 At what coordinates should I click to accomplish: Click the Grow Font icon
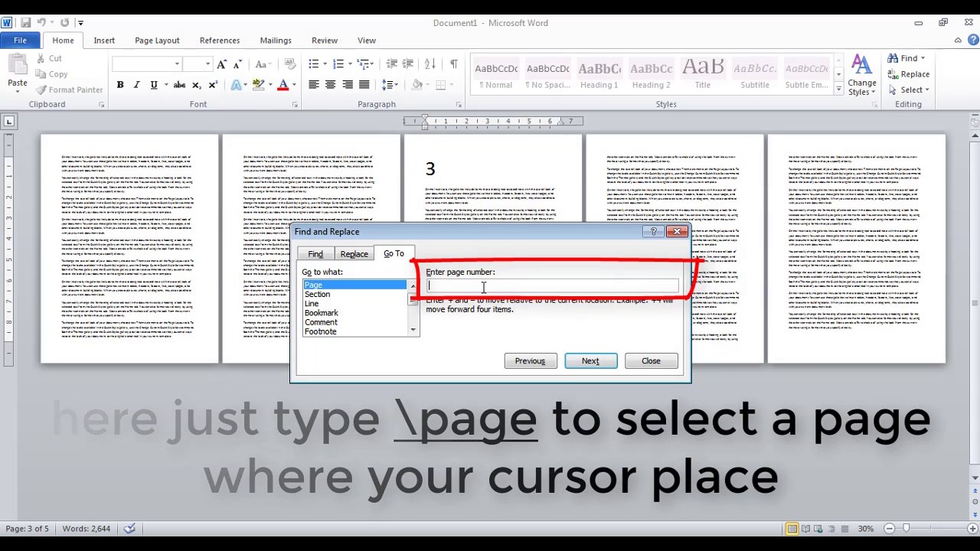[221, 64]
